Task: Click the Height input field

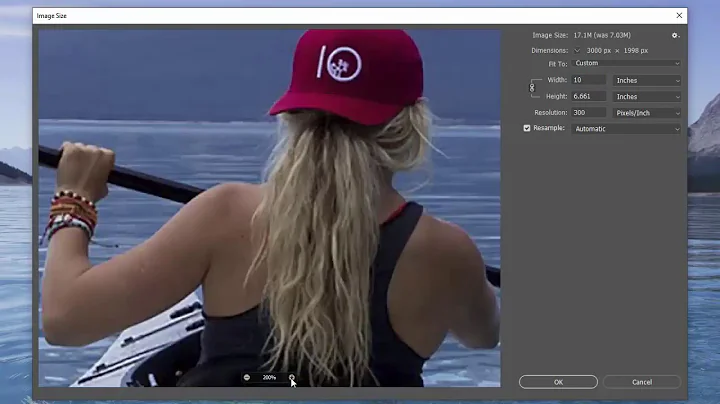Action: click(589, 96)
